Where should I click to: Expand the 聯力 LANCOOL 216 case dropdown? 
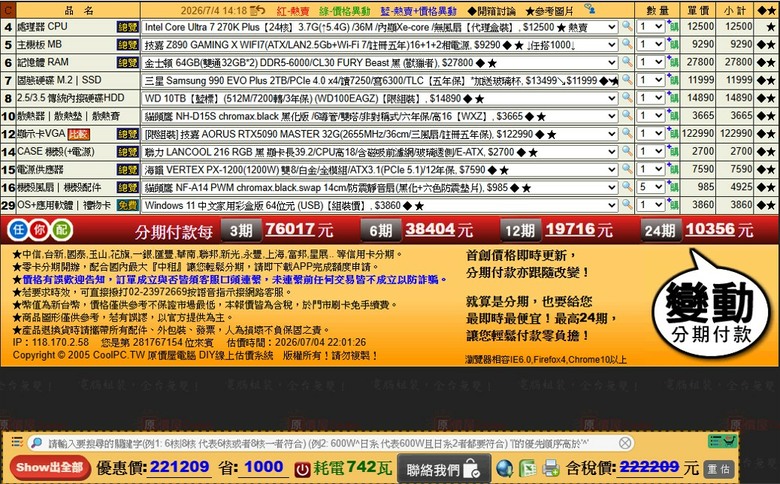(x=380, y=152)
